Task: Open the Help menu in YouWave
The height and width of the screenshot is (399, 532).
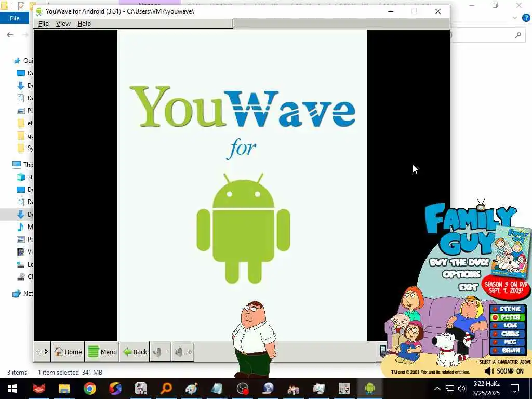Action: tap(84, 24)
